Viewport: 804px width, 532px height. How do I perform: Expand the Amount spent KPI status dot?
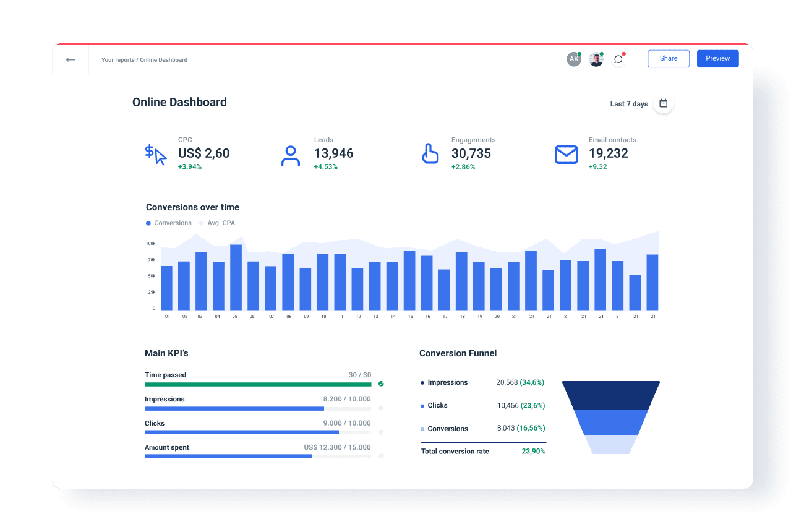(381, 456)
